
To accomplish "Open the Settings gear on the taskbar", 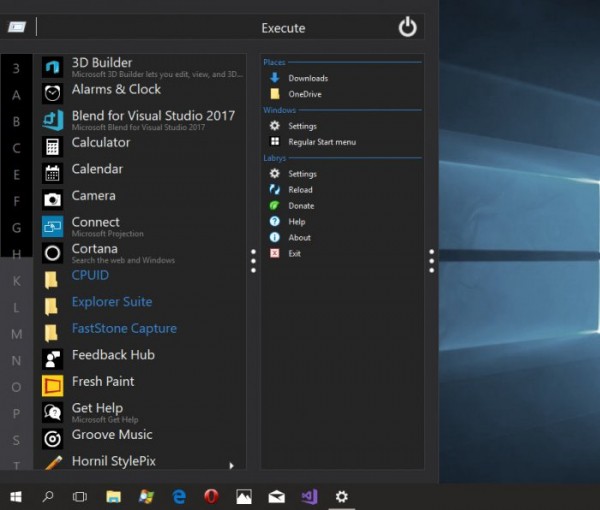I will pyautogui.click(x=342, y=497).
